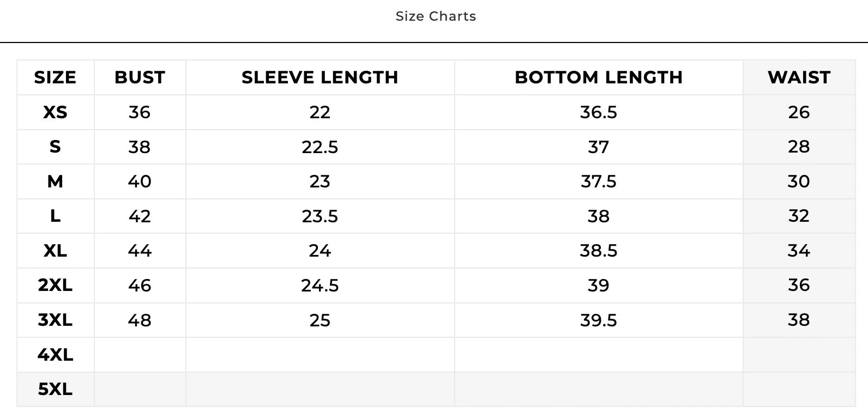
Task: Select the sleeve length 24.5 cell
Action: coord(320,285)
